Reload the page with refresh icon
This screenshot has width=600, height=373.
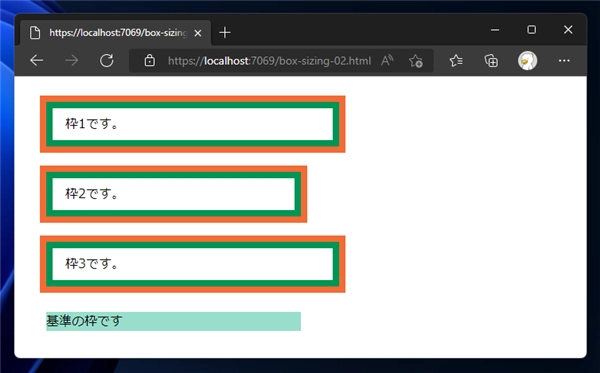pos(107,60)
